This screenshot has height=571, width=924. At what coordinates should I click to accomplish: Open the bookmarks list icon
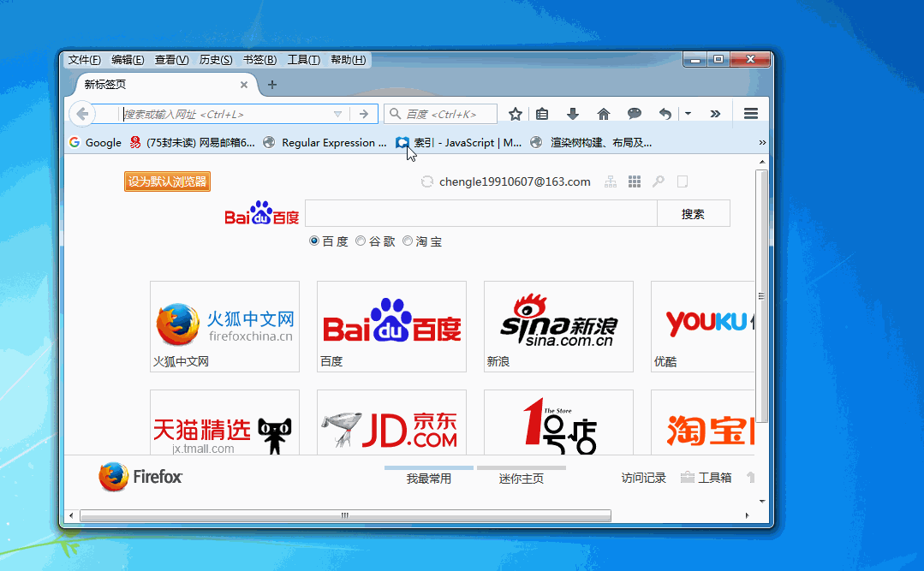(x=542, y=114)
